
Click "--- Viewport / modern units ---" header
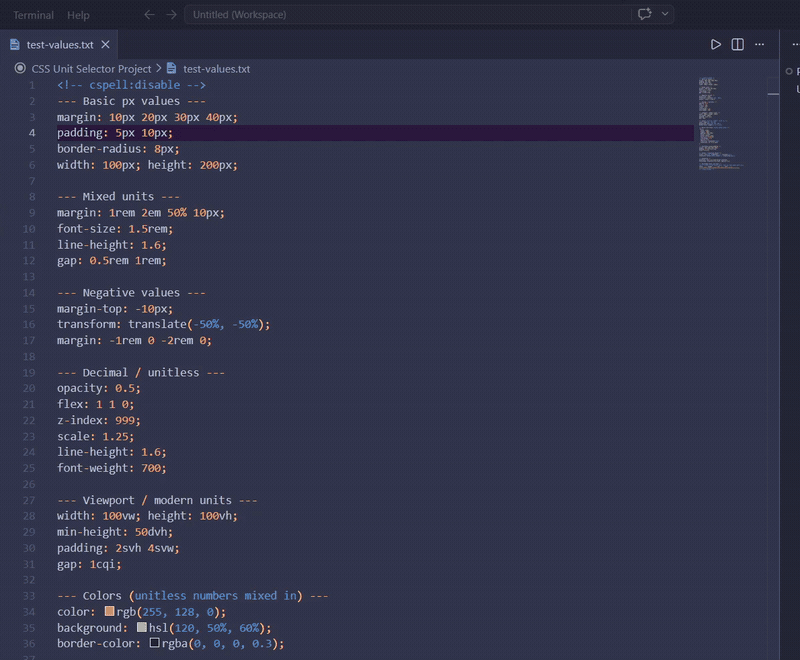click(157, 500)
